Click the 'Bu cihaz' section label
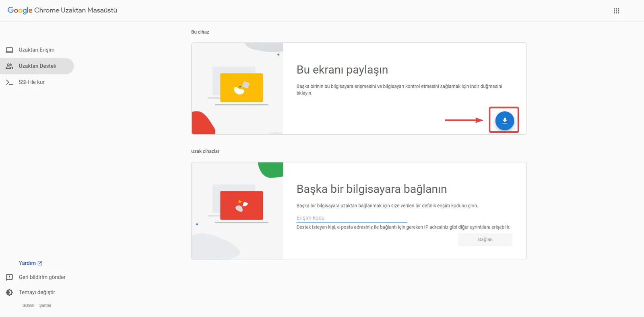Image resolution: width=644 pixels, height=317 pixels. click(200, 32)
